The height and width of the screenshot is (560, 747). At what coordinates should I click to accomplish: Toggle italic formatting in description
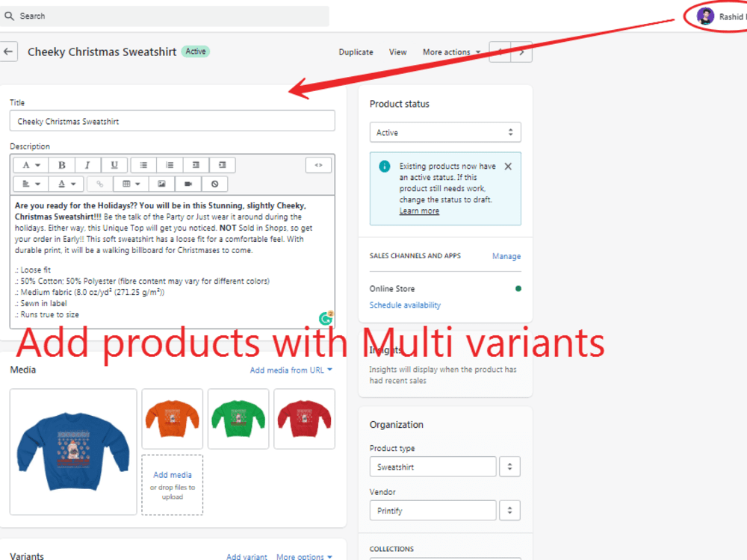tap(87, 165)
